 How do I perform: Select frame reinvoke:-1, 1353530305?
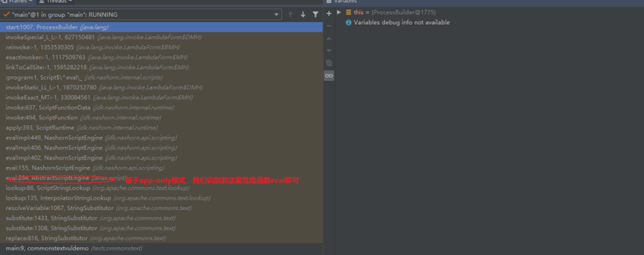[161, 47]
